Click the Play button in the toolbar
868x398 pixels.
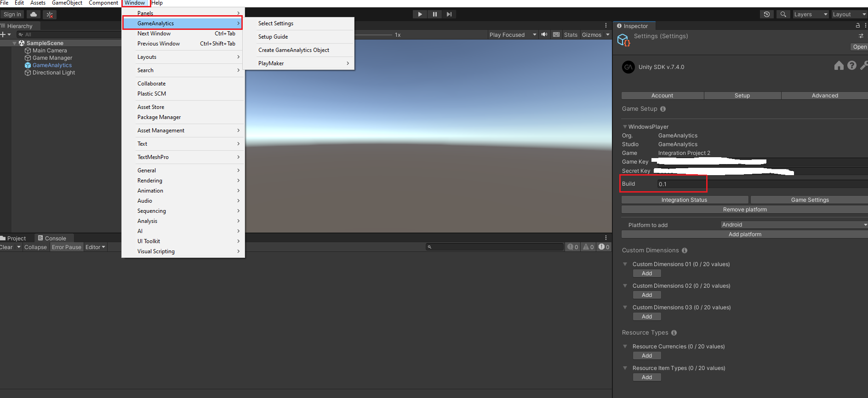(x=420, y=14)
